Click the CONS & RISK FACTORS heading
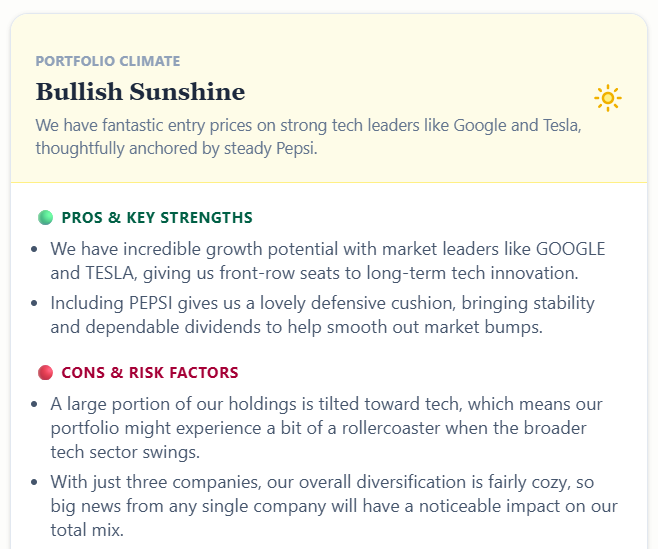 point(150,373)
